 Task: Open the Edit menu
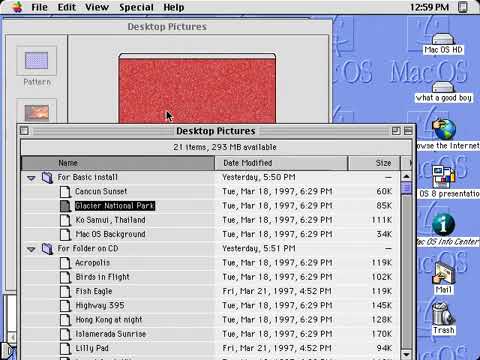point(67,7)
